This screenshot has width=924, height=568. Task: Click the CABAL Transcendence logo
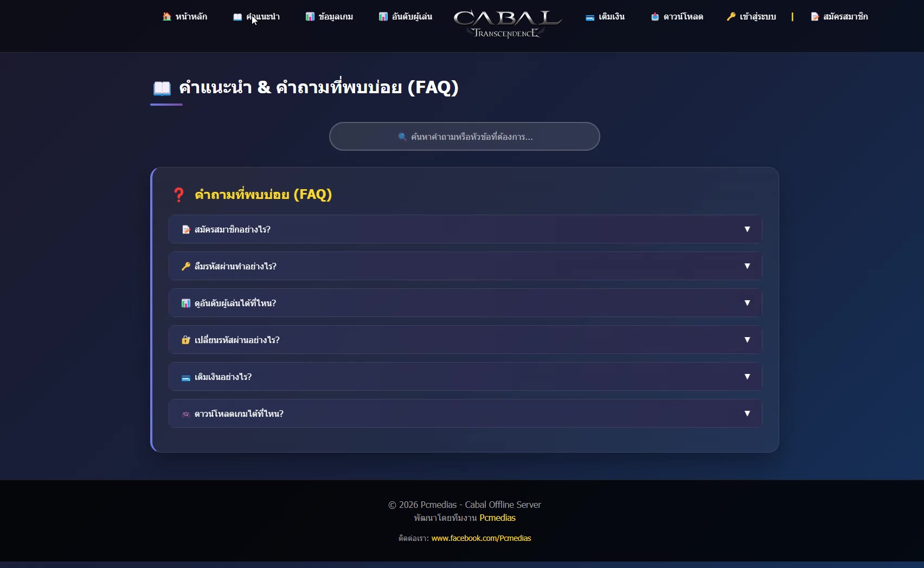[508, 24]
